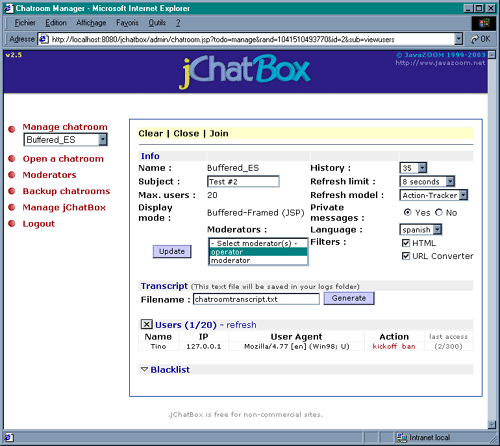
Task: Open the Refresh model Action-Tracker dropdown
Action: [x=463, y=195]
